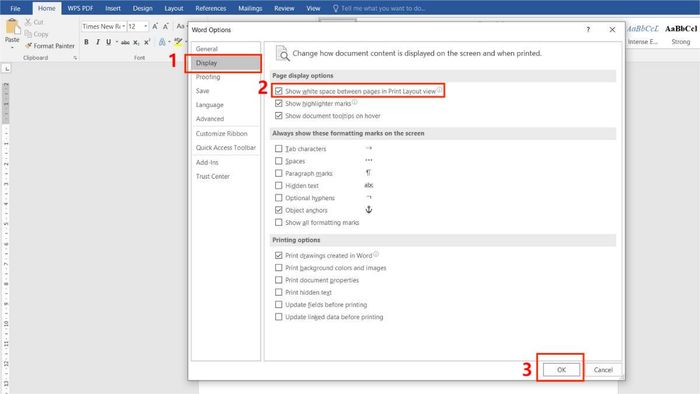Select Display category in Word Options
The image size is (700, 394).
pos(225,63)
